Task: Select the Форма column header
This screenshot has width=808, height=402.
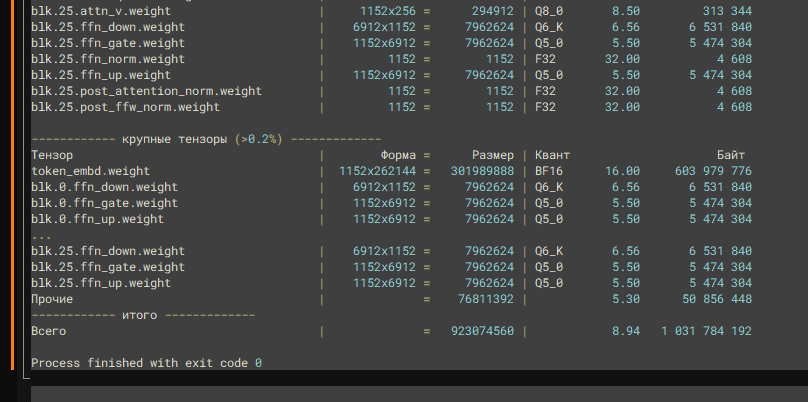Action: pos(398,155)
